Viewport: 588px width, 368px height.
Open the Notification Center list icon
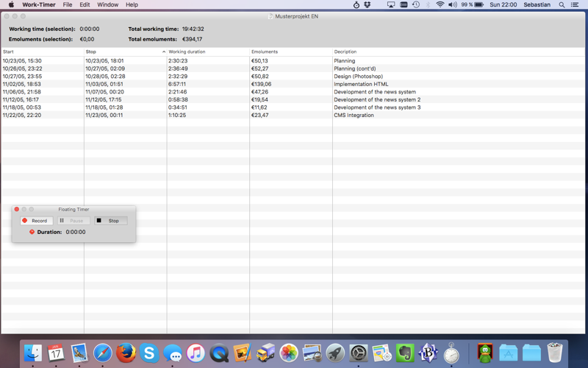pos(574,4)
